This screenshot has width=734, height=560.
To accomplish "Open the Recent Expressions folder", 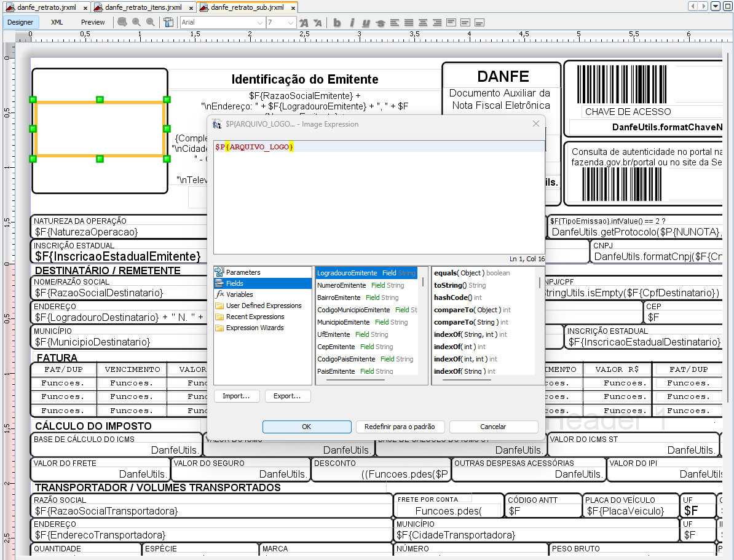I will 255,317.
